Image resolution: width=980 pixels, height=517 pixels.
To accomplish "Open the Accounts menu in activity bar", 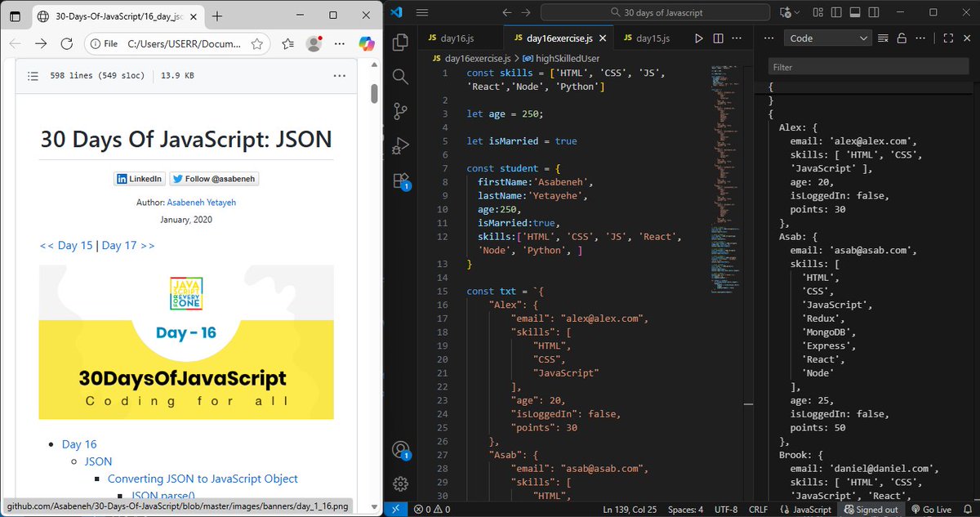I will (400, 449).
